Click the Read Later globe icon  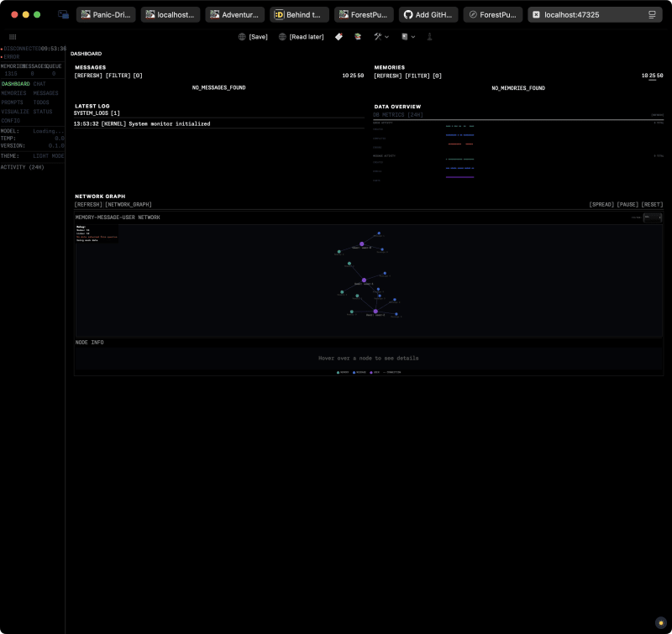coord(282,36)
